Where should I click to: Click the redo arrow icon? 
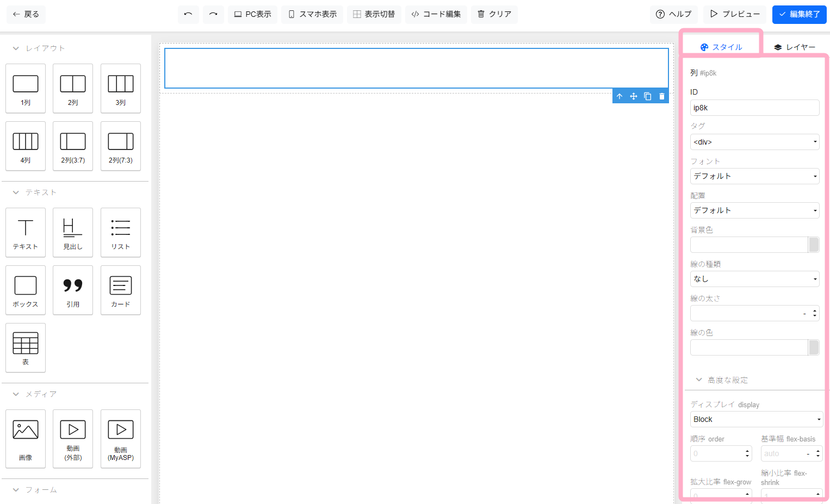click(213, 14)
